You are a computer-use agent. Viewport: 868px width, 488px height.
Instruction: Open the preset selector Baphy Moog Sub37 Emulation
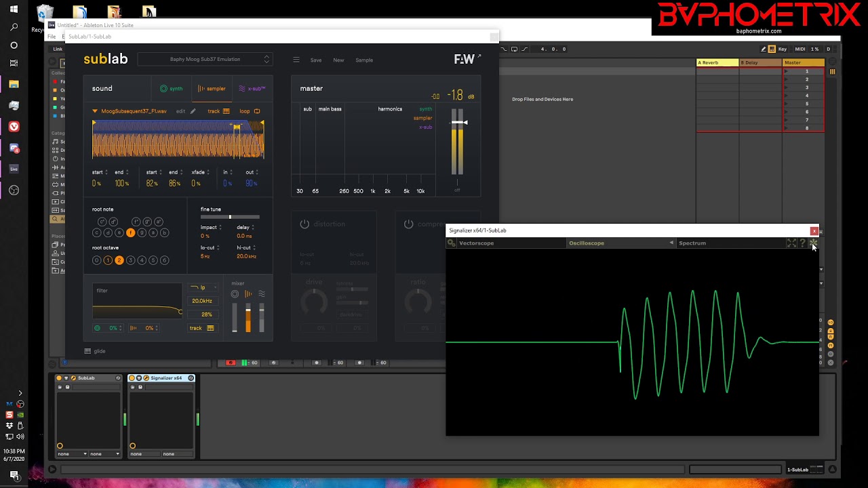(205, 59)
